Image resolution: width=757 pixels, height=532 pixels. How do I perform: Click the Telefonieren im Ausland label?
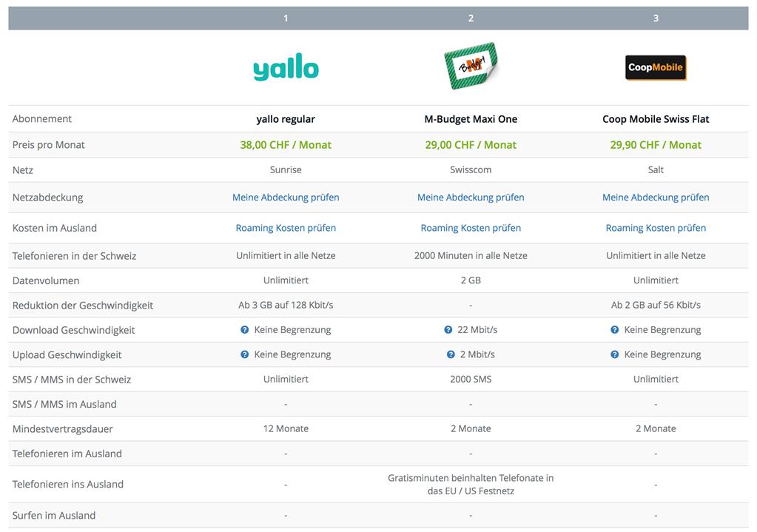pos(67,454)
